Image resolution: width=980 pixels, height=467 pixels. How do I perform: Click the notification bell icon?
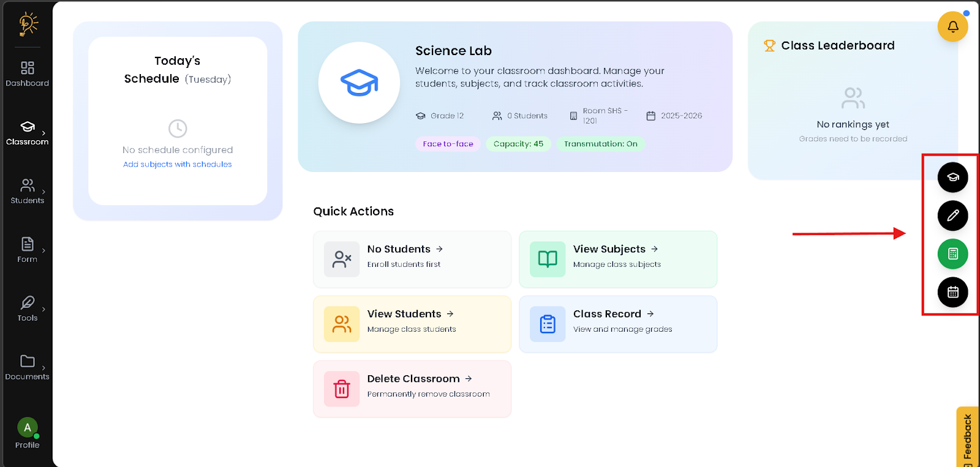952,27
